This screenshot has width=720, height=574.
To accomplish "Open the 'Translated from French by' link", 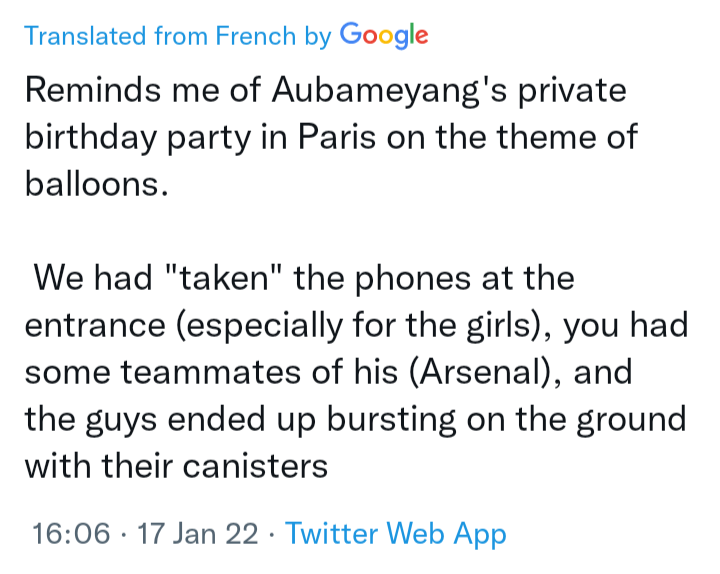I will point(177,36).
